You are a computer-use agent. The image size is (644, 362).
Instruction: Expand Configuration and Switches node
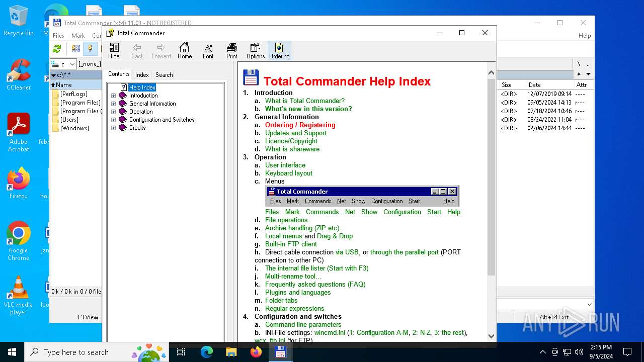(113, 120)
